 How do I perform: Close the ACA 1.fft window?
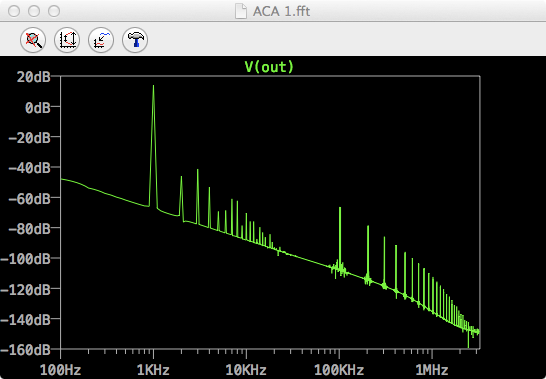click(x=14, y=11)
